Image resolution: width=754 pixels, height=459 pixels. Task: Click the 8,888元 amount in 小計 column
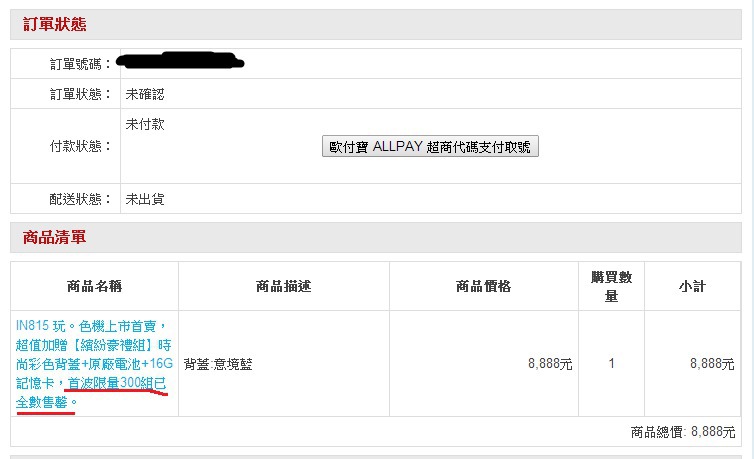[x=711, y=365]
